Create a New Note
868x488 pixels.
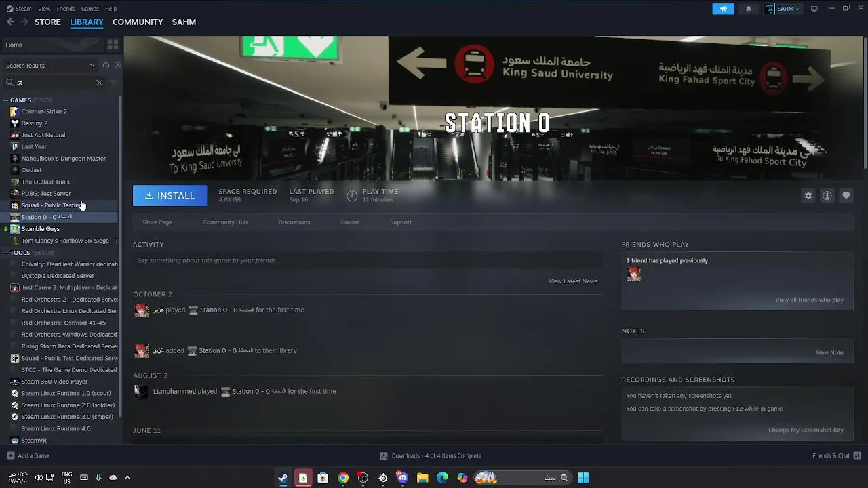pos(829,352)
